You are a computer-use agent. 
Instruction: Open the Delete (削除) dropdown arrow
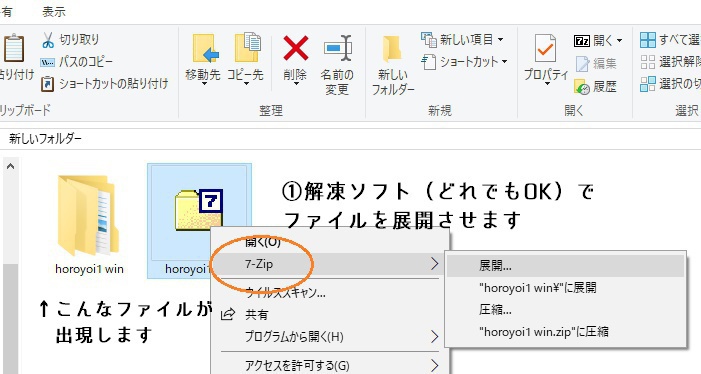295,84
